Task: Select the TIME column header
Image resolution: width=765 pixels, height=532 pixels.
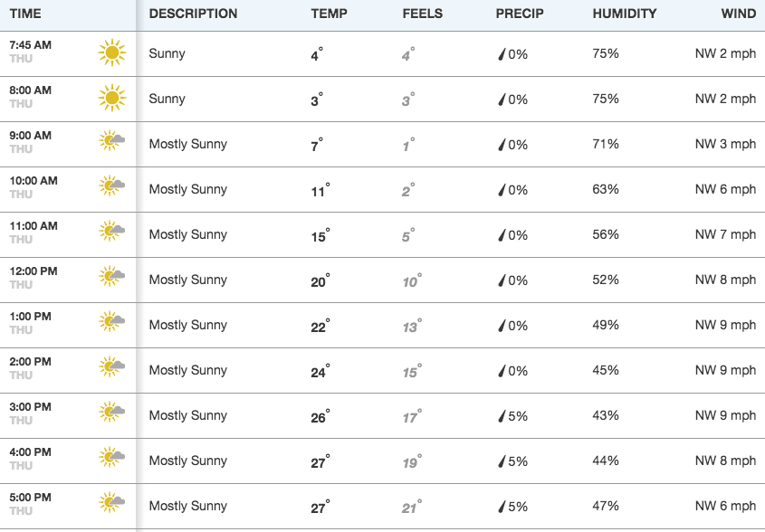Action: [x=25, y=14]
